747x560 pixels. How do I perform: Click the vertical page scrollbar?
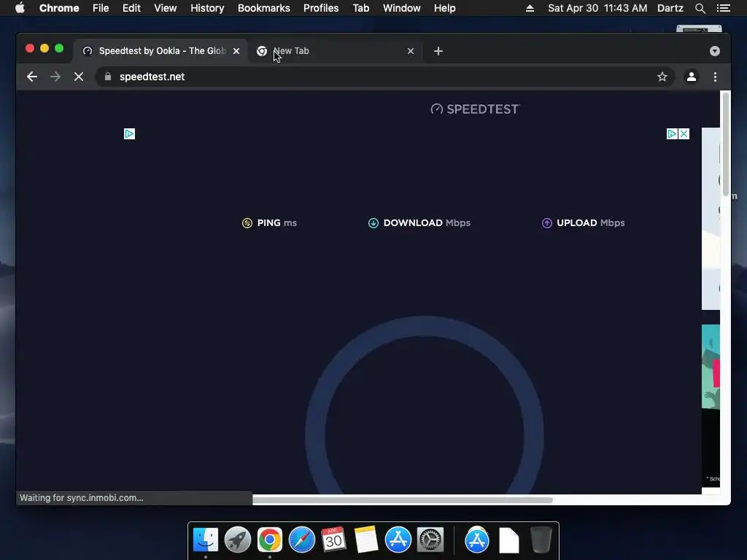click(x=726, y=144)
